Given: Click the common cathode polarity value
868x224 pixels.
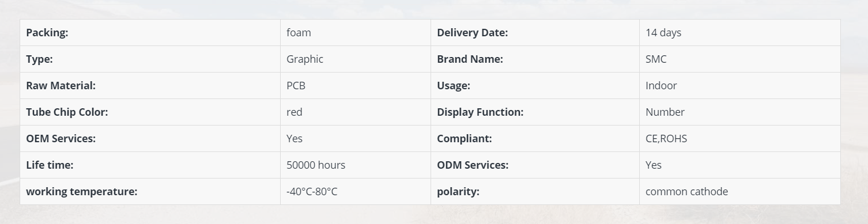Looking at the screenshot, I should 686,192.
